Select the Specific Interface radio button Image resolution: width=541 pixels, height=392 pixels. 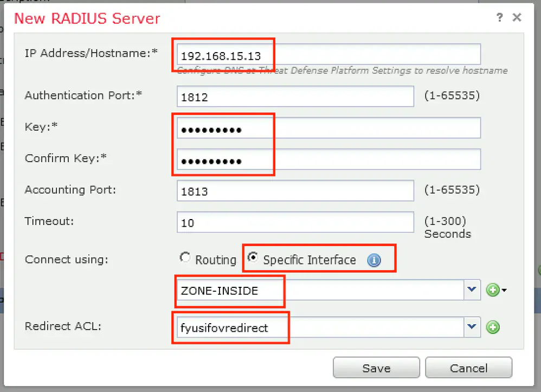252,257
